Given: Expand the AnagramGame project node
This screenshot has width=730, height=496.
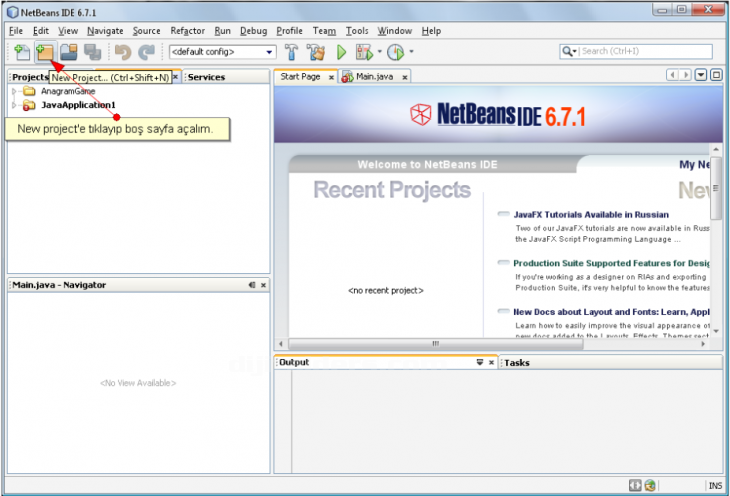Looking at the screenshot, I should 14,91.
